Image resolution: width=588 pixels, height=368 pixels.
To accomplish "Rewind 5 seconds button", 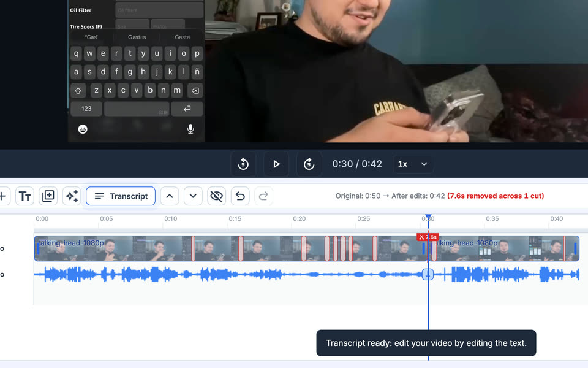I will click(243, 164).
